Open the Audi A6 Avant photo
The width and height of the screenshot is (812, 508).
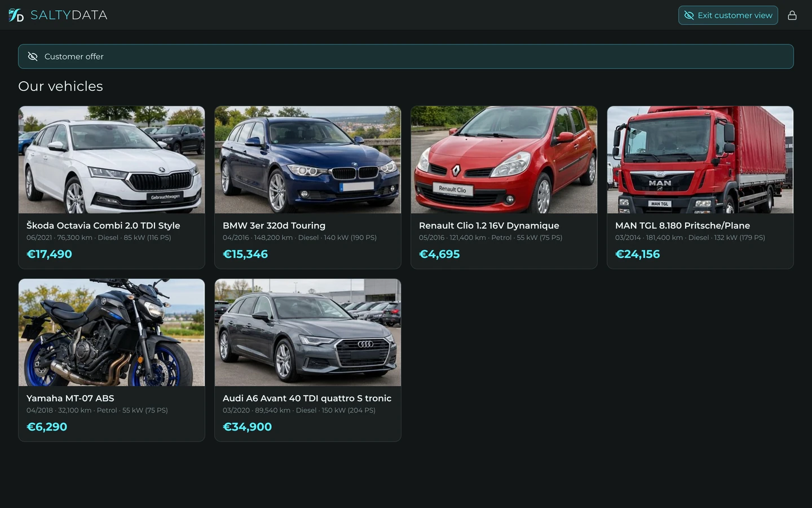(308, 332)
